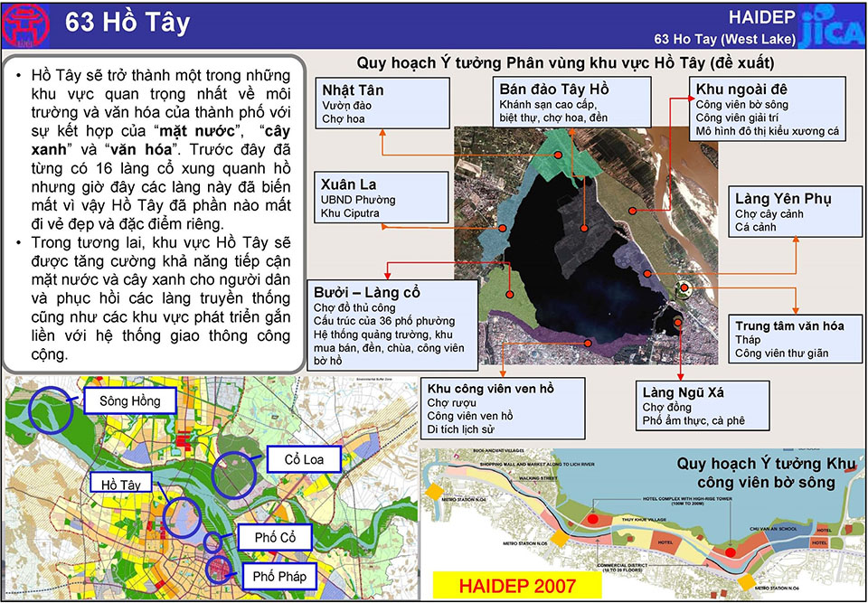Click the slide title "63 Hồ Tây"
Screen dimensions: 868x603
(127, 24)
